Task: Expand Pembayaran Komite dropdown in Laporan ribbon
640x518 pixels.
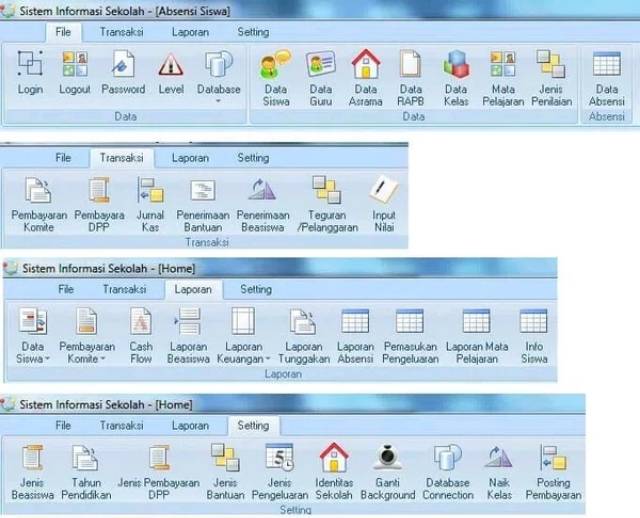Action: 103,359
